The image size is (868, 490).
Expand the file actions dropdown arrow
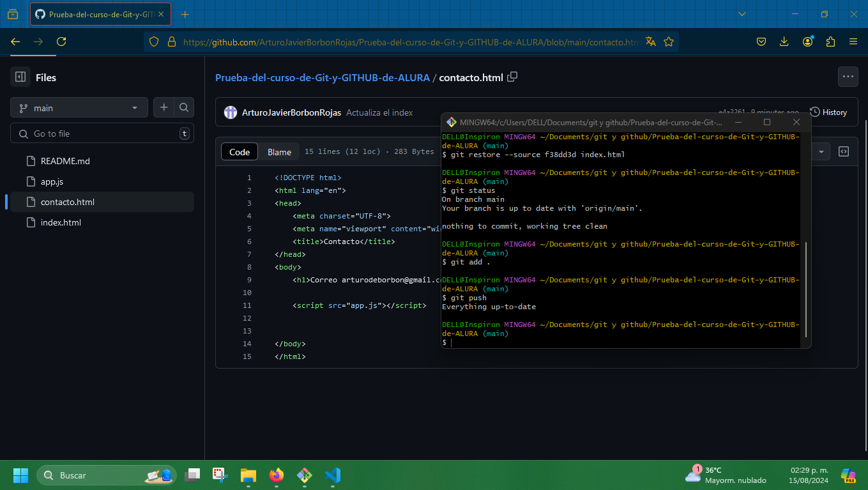coord(821,151)
